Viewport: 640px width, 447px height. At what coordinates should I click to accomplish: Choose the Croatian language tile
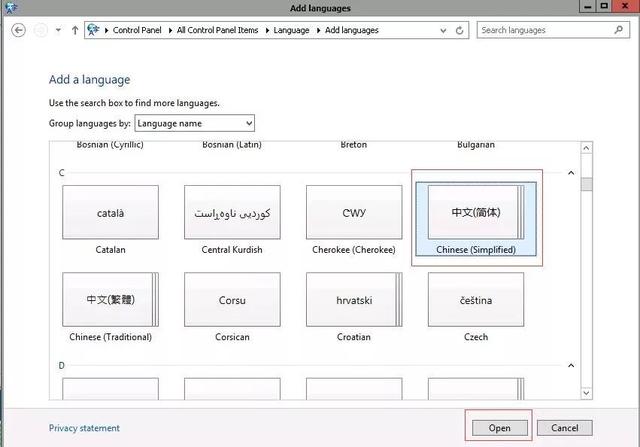click(353, 300)
